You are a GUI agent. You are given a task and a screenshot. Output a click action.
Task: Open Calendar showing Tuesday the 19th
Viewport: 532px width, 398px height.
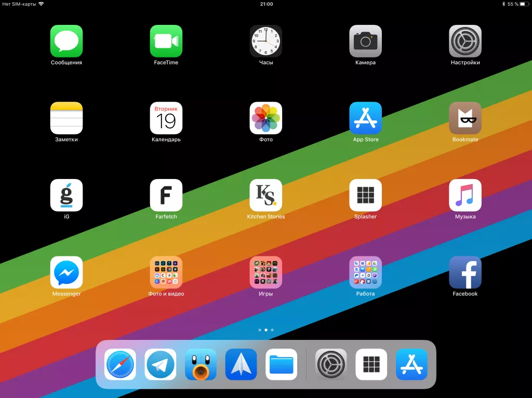pos(166,118)
